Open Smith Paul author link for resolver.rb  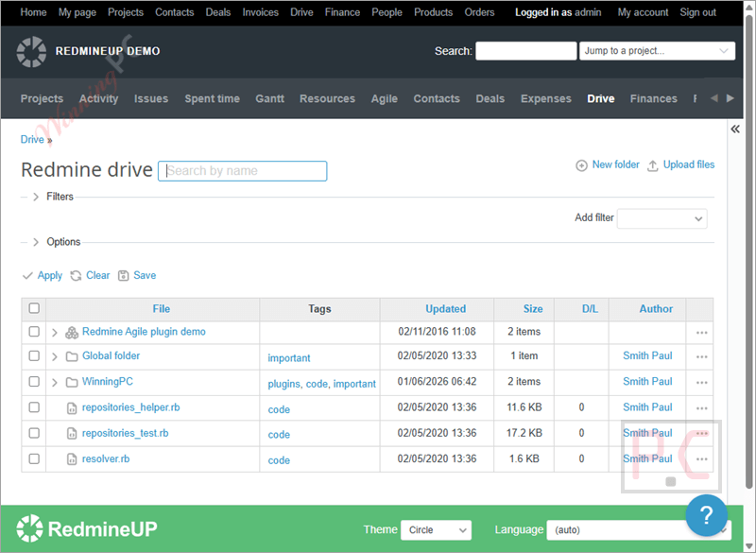[x=647, y=459]
